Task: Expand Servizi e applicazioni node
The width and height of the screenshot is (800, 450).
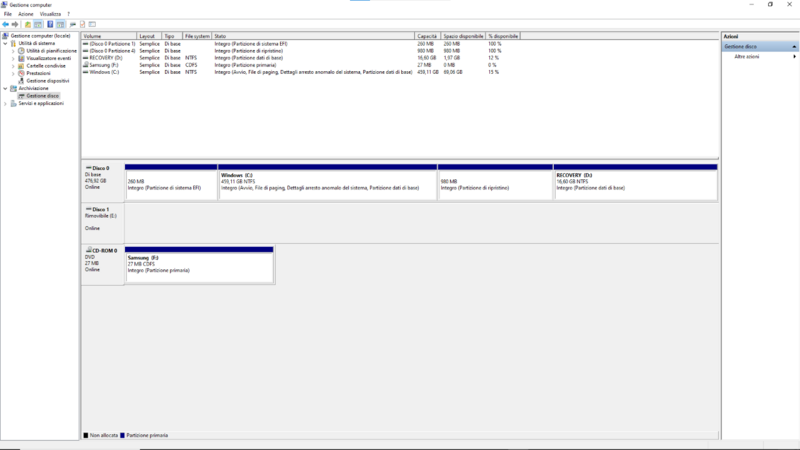Action: [6, 103]
